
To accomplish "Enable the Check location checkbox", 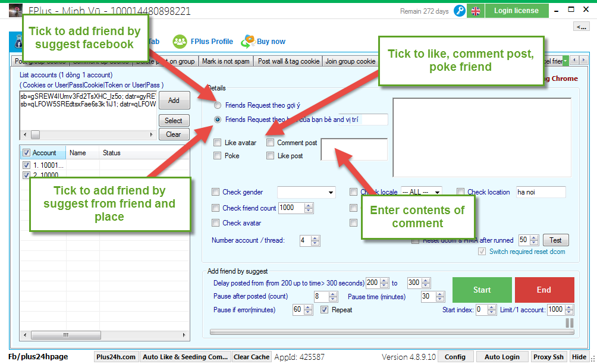I will tap(460, 192).
